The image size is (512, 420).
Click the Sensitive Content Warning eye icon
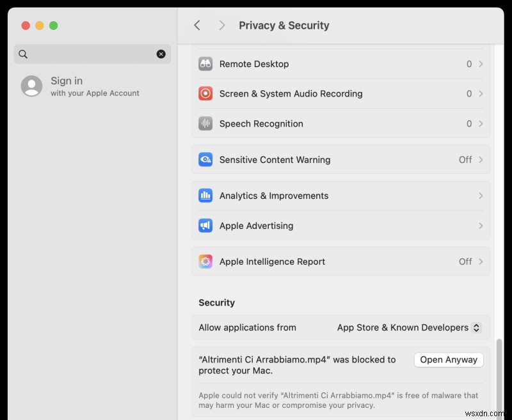click(205, 159)
